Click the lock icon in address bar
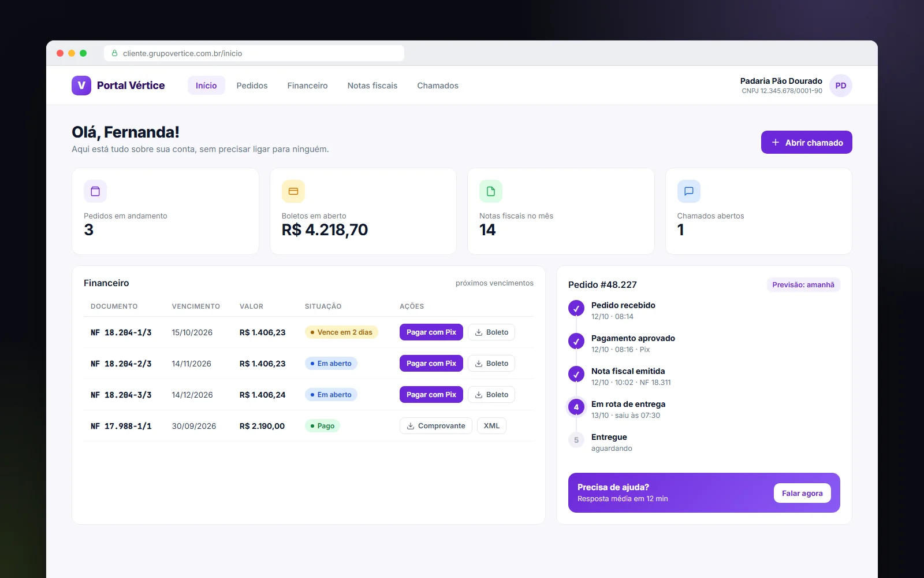 (x=114, y=53)
